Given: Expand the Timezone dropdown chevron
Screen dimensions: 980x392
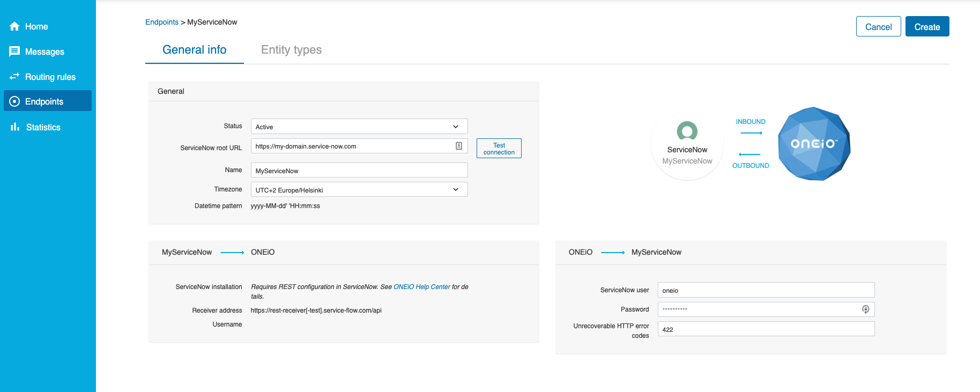Looking at the screenshot, I should pos(456,189).
